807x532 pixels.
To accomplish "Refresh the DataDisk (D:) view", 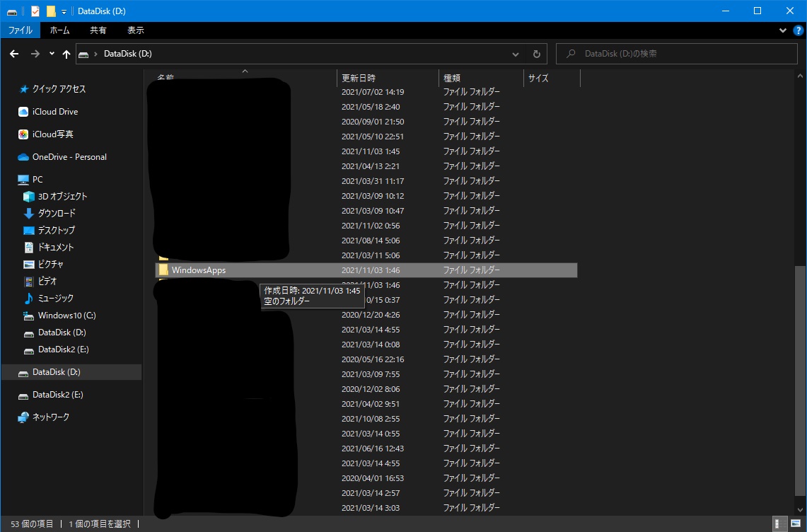I will pos(536,54).
